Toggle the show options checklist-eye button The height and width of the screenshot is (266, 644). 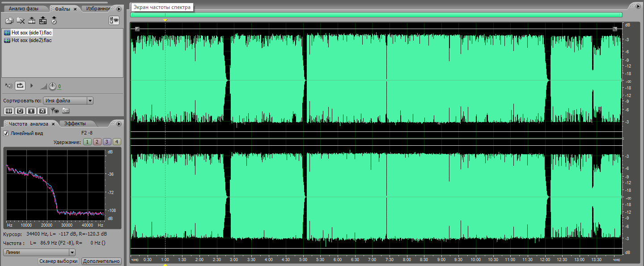coord(114,20)
